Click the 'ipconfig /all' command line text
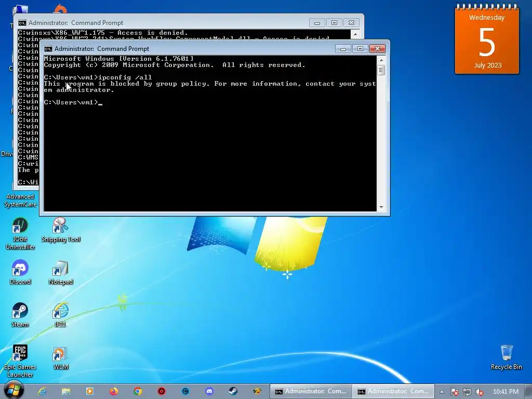Screen dimensions: 532x399 [125, 77]
